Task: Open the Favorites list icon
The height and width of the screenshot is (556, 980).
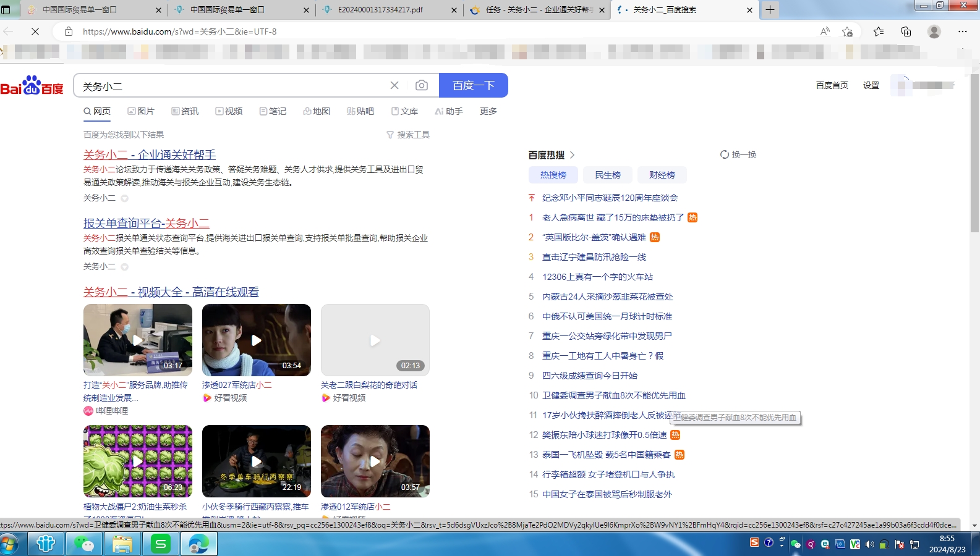Action: point(879,32)
